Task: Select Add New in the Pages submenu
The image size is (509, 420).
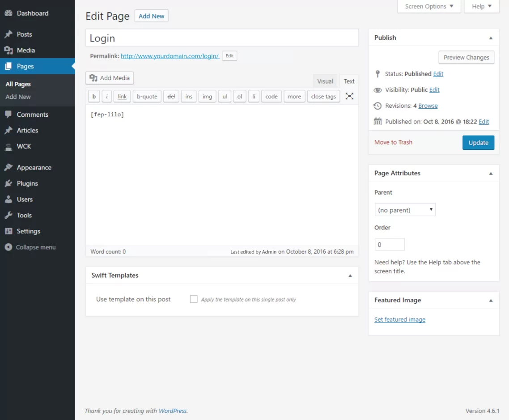Action: point(18,97)
